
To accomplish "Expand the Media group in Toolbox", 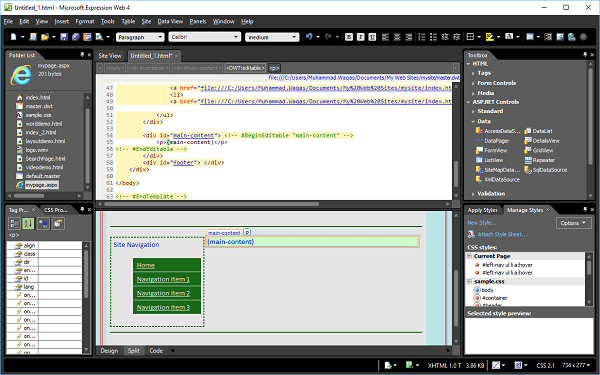I will 473,93.
